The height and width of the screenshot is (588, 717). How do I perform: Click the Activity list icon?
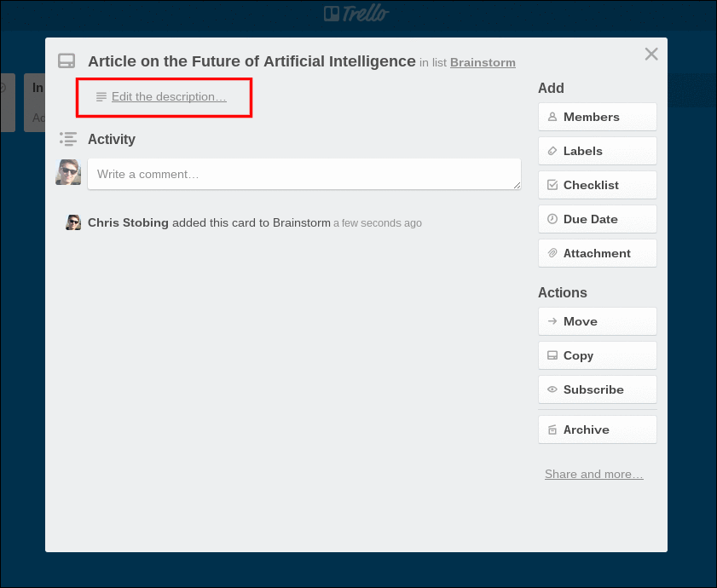tap(68, 139)
